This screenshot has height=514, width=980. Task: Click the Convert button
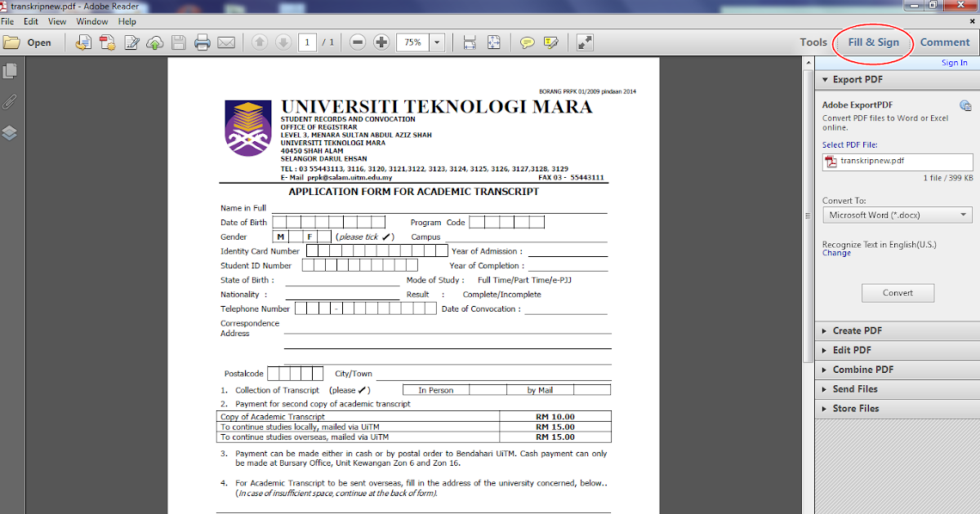click(x=898, y=292)
